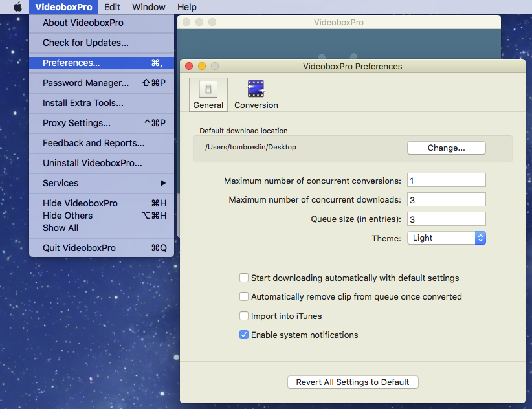
Task: Open Proxy Settings from menu
Action: pos(102,123)
